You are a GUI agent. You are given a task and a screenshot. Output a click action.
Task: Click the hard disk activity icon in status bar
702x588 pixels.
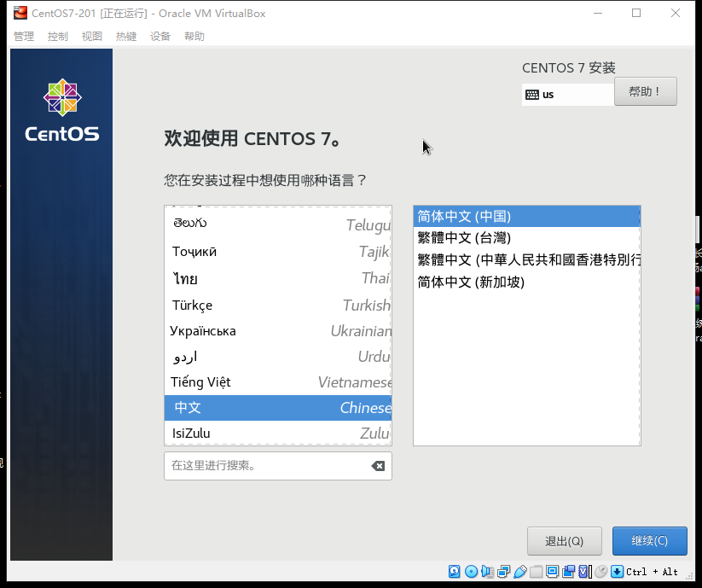click(x=454, y=572)
